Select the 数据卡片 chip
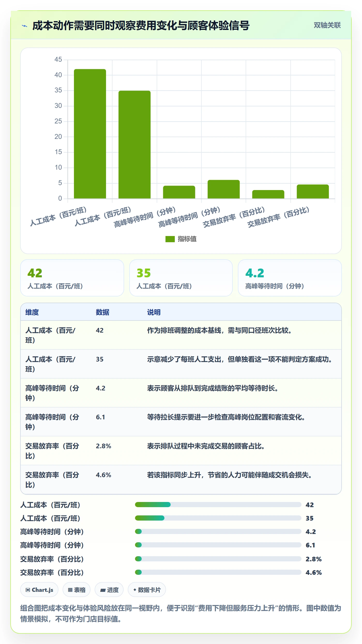 coord(147,590)
